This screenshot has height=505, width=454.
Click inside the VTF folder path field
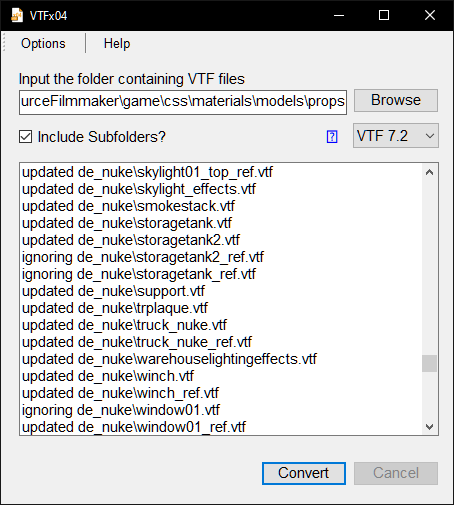pyautogui.click(x=183, y=102)
